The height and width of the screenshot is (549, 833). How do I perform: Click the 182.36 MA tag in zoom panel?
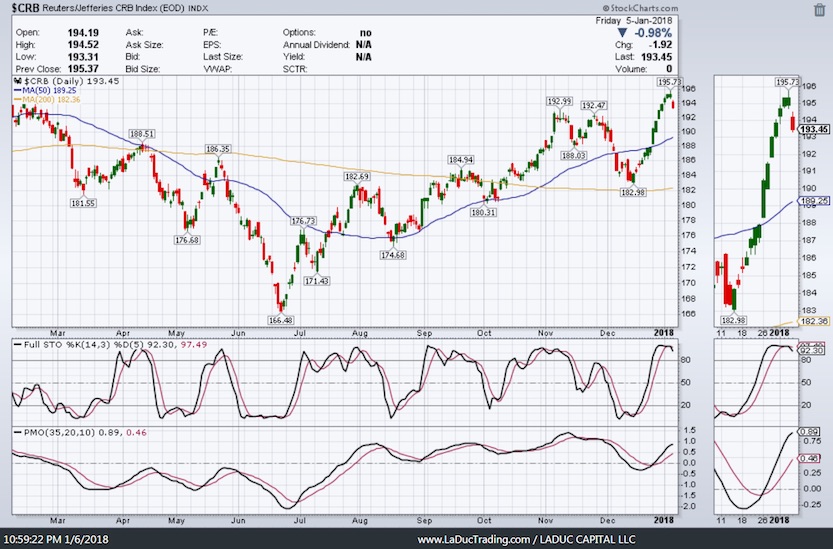pos(814,322)
